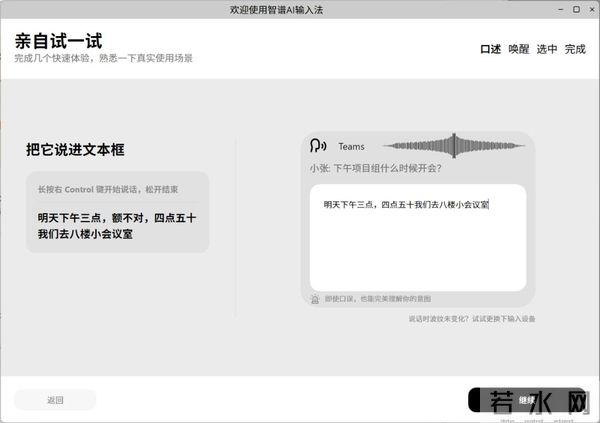This screenshot has width=600, height=423.
Task: Click the audio waveform indicator
Action: click(x=454, y=145)
